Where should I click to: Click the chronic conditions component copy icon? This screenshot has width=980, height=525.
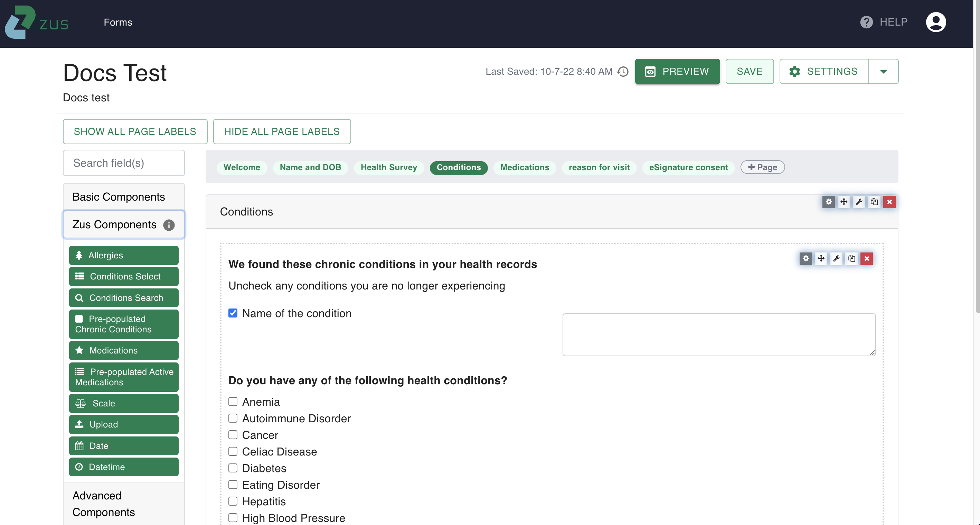[851, 258]
